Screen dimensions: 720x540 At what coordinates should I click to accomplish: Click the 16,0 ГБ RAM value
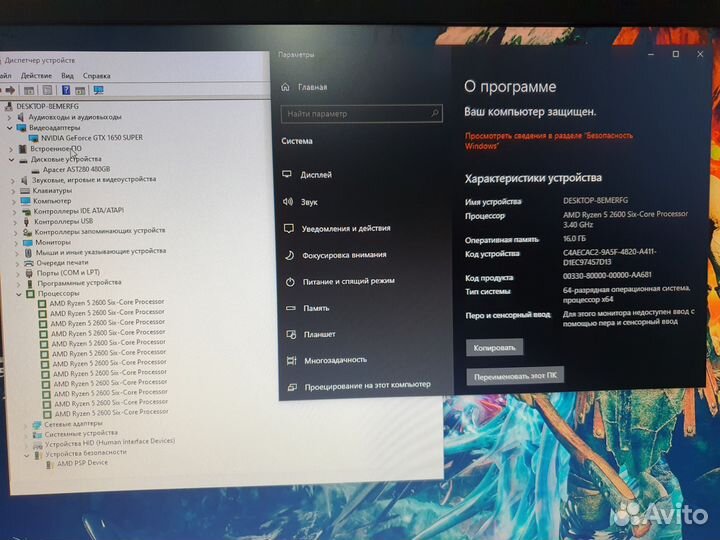coord(574,239)
